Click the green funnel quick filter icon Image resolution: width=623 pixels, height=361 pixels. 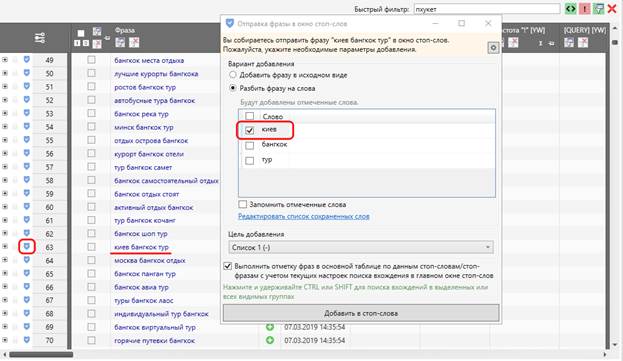pos(598,9)
